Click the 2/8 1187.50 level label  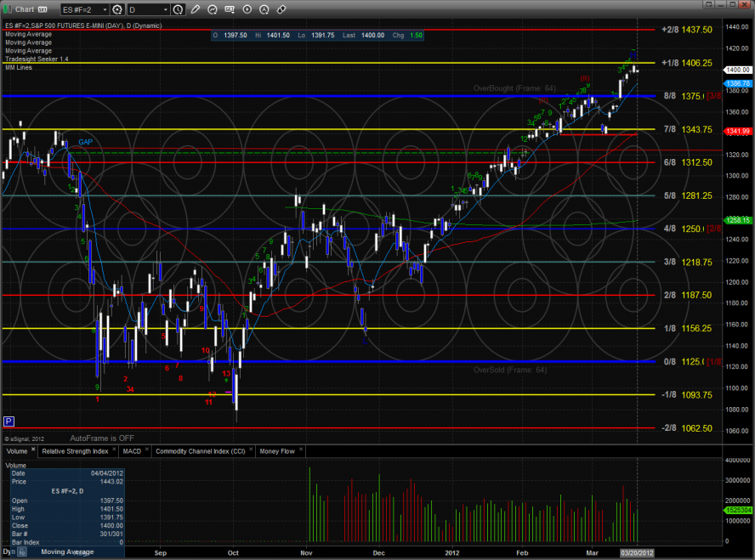click(x=688, y=296)
